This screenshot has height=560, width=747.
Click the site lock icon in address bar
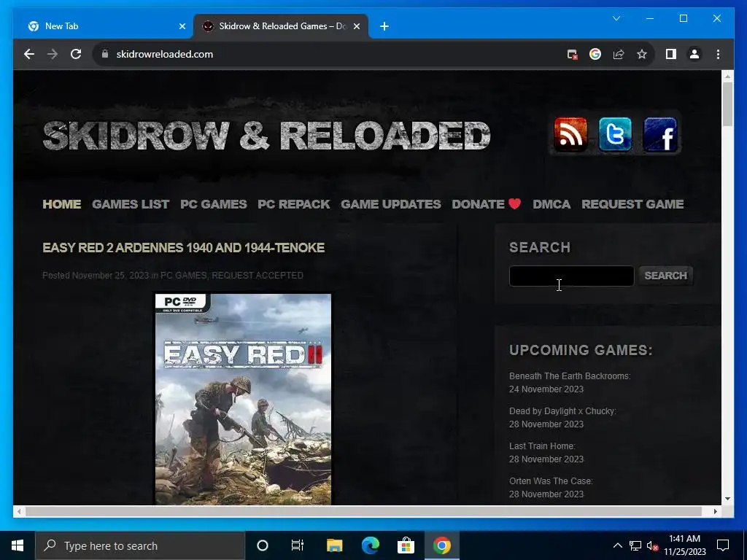pyautogui.click(x=105, y=54)
